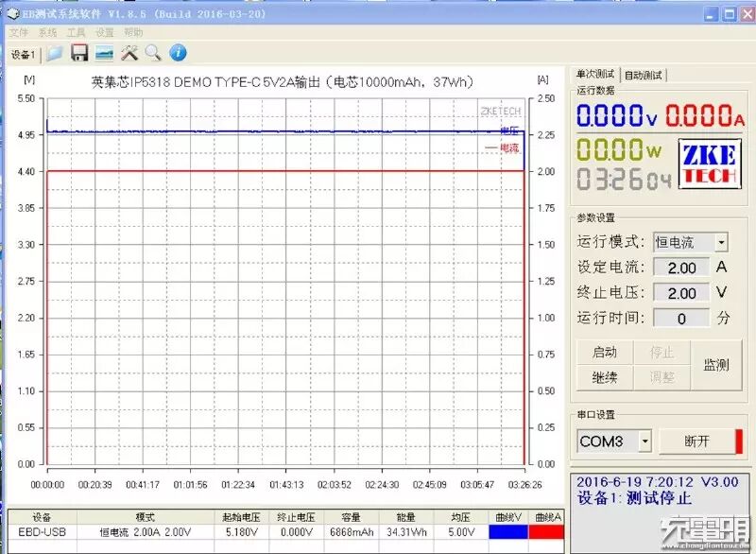Click the 断开 disconnect button

click(696, 441)
